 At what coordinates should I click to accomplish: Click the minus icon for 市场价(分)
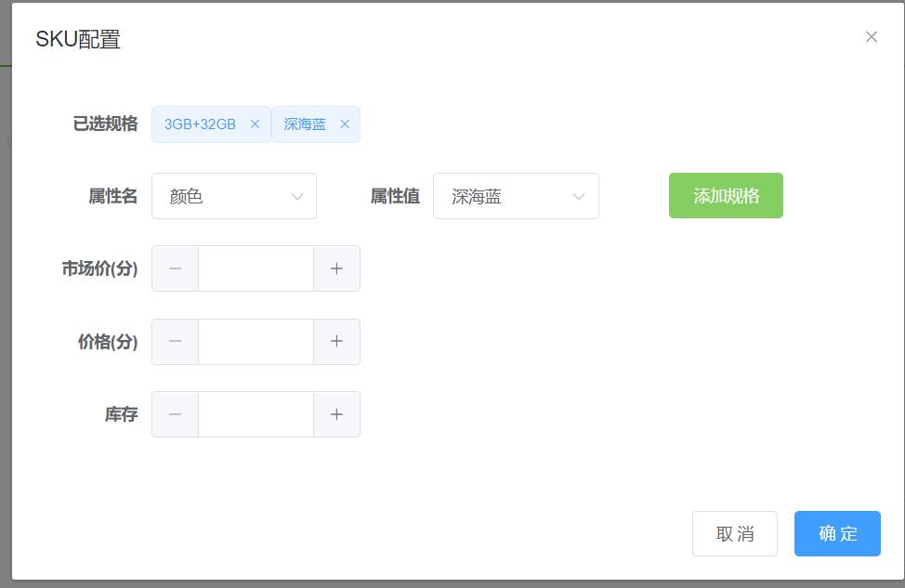coord(175,268)
